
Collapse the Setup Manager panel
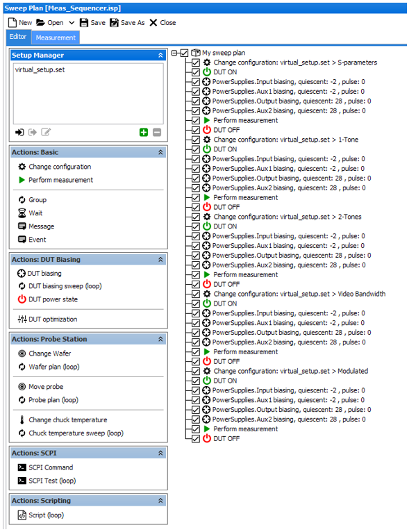[160, 56]
